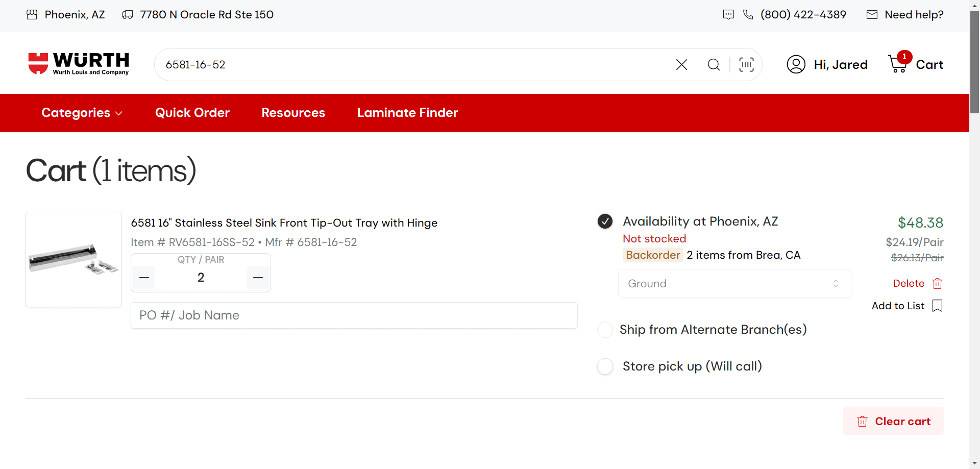Click the Cart label in header
The height and width of the screenshot is (469, 980).
929,65
